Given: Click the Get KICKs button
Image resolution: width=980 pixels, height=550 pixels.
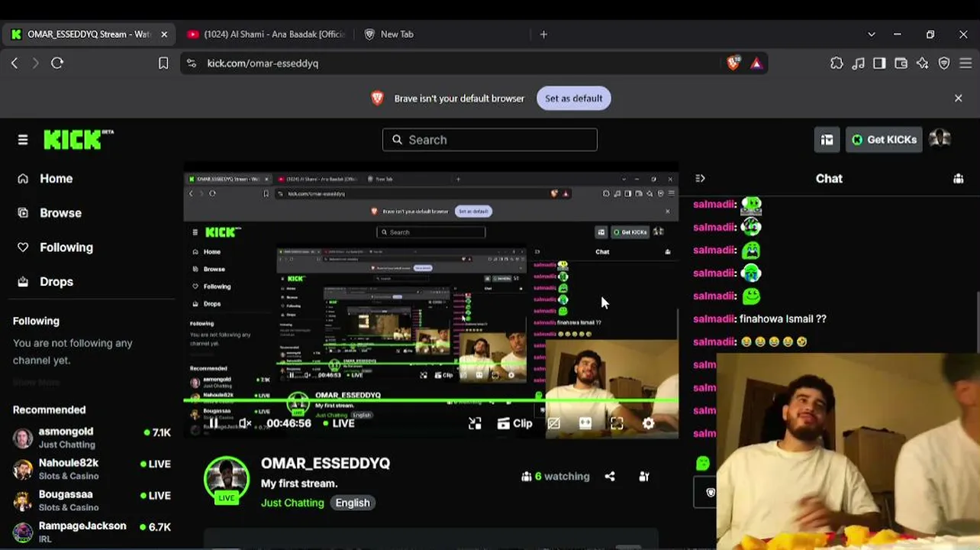Looking at the screenshot, I should pos(884,140).
